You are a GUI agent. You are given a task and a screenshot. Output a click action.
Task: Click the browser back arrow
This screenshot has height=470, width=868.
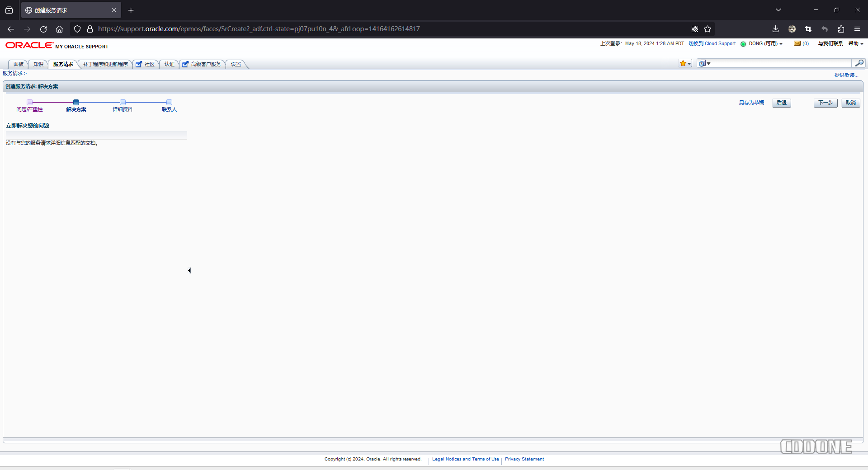(11, 29)
